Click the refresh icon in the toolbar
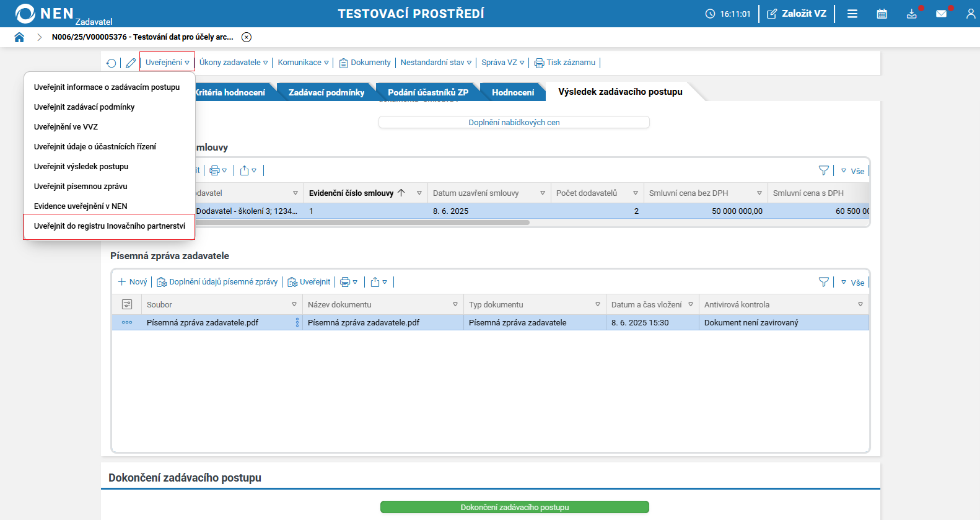Image resolution: width=980 pixels, height=520 pixels. point(111,63)
